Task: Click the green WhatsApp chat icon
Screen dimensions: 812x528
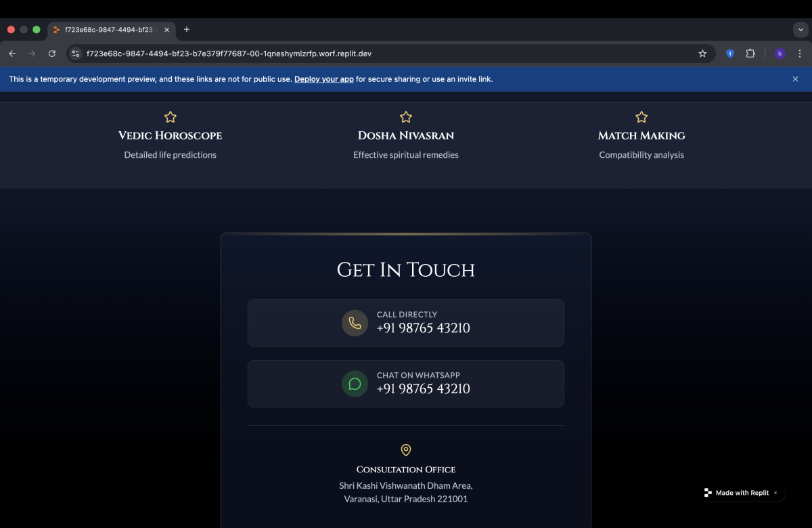Action: click(x=355, y=384)
